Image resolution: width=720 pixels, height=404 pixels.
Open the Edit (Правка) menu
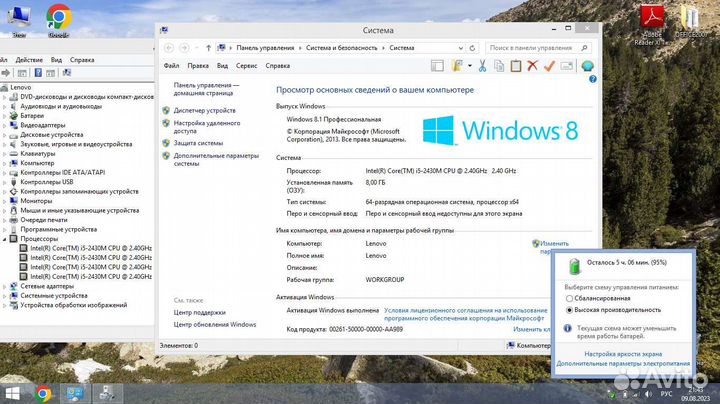198,66
